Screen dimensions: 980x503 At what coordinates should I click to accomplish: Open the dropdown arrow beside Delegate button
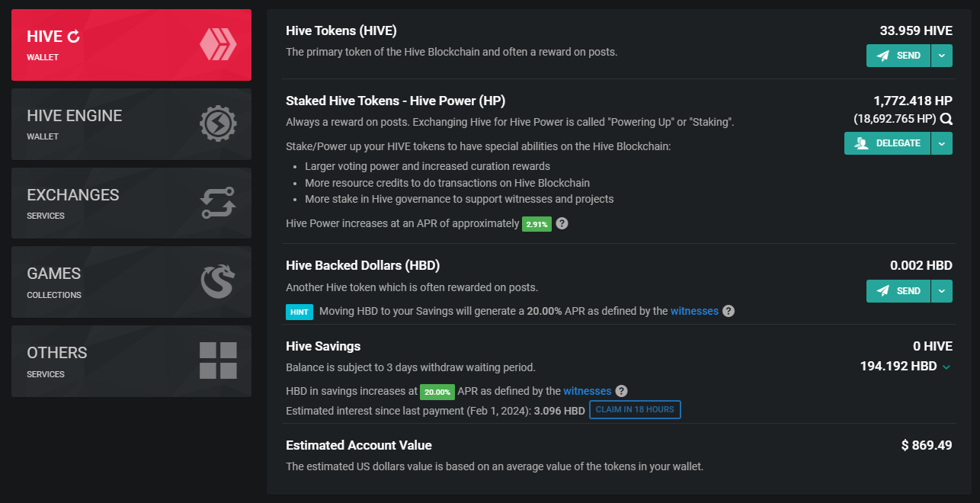[x=942, y=143]
